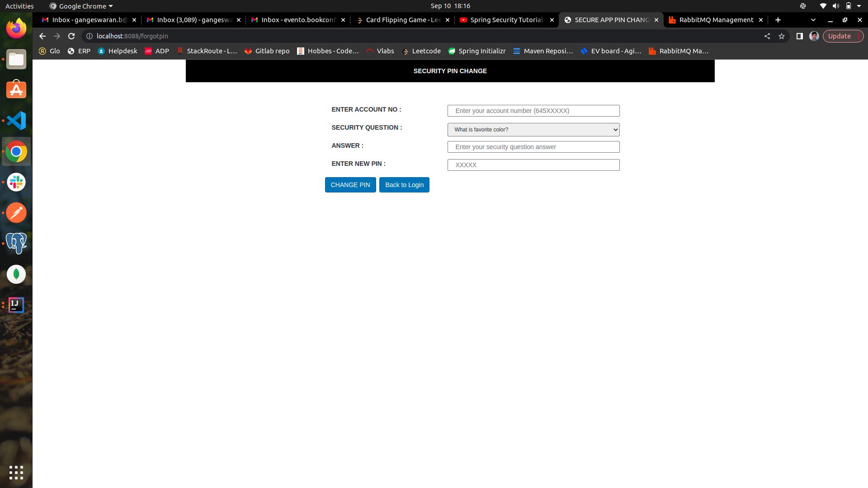Image resolution: width=868 pixels, height=488 pixels.
Task: Click the account number input field
Action: (x=533, y=111)
